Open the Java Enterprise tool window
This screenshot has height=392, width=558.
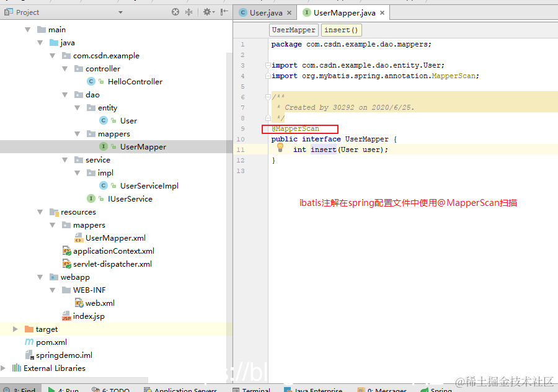(x=313, y=390)
